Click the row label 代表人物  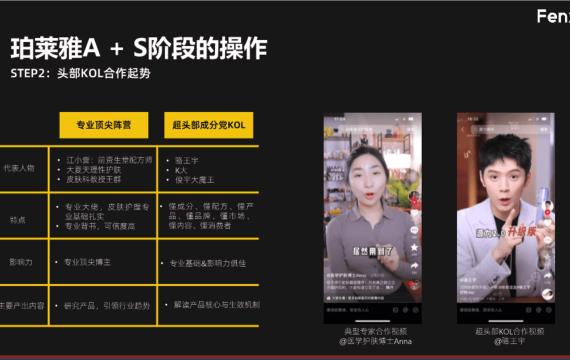(x=19, y=168)
